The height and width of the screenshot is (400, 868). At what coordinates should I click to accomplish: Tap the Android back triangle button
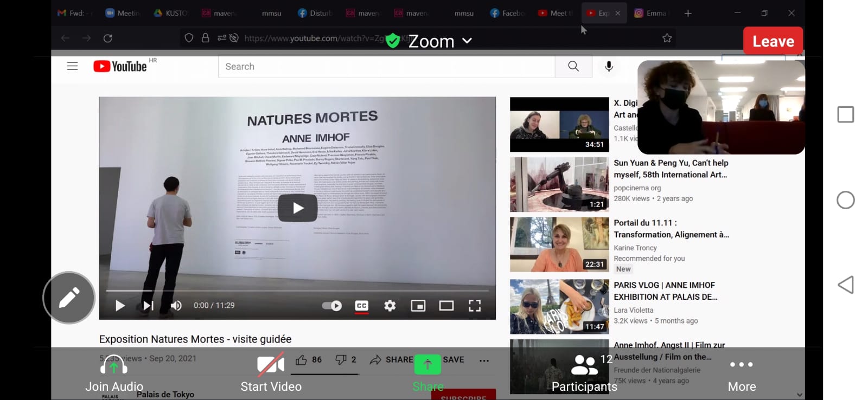pos(845,285)
